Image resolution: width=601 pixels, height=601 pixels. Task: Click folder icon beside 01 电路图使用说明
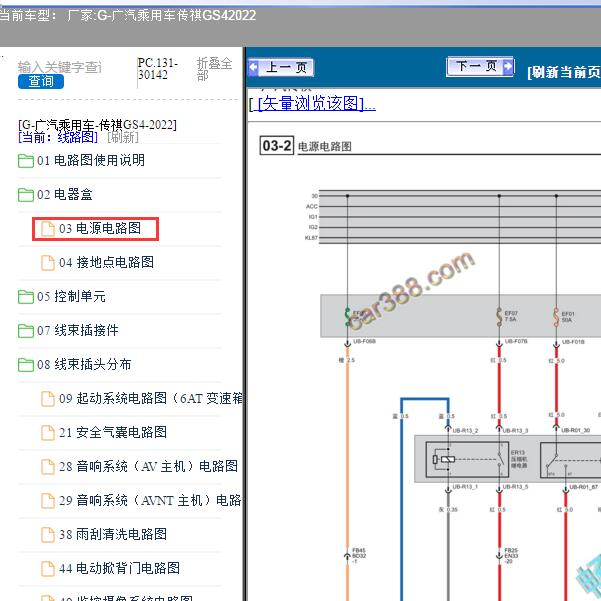[26, 161]
